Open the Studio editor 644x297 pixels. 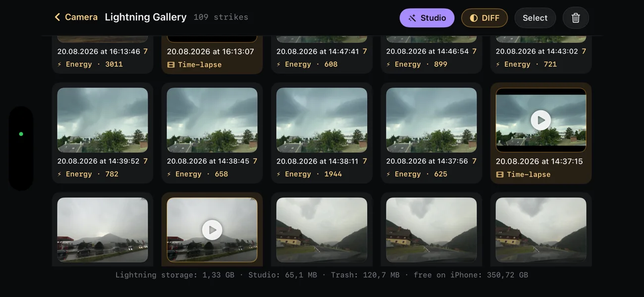coord(427,18)
